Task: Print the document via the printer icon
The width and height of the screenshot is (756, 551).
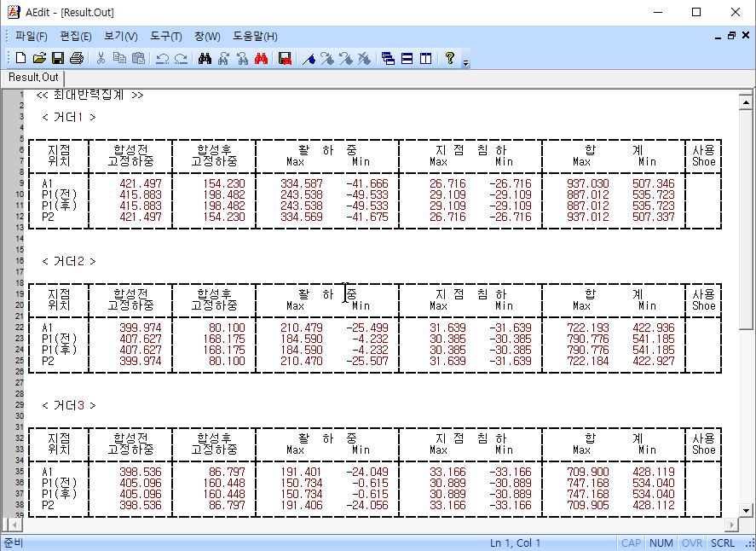Action: pos(77,58)
